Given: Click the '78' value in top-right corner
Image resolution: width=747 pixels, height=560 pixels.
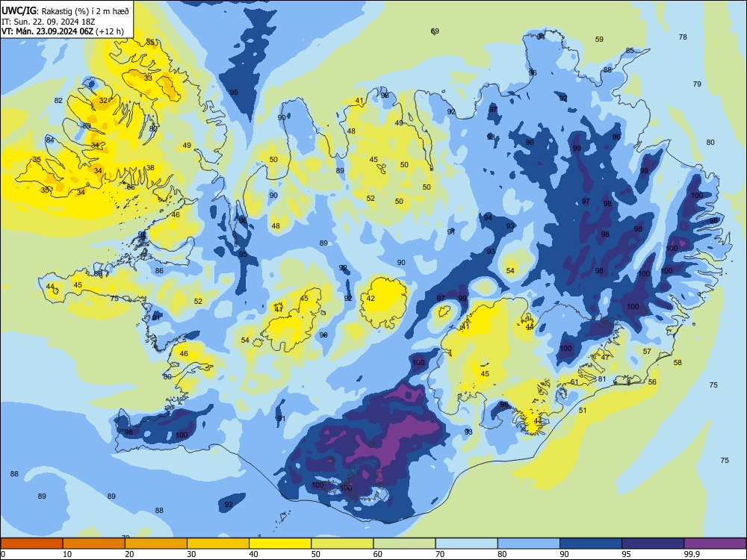Looking at the screenshot, I should (683, 37).
